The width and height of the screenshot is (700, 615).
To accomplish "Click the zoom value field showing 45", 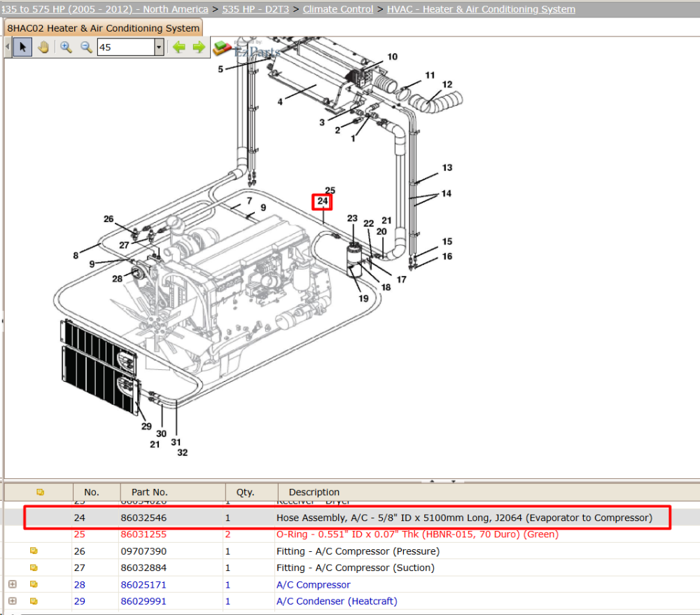I will (x=126, y=47).
